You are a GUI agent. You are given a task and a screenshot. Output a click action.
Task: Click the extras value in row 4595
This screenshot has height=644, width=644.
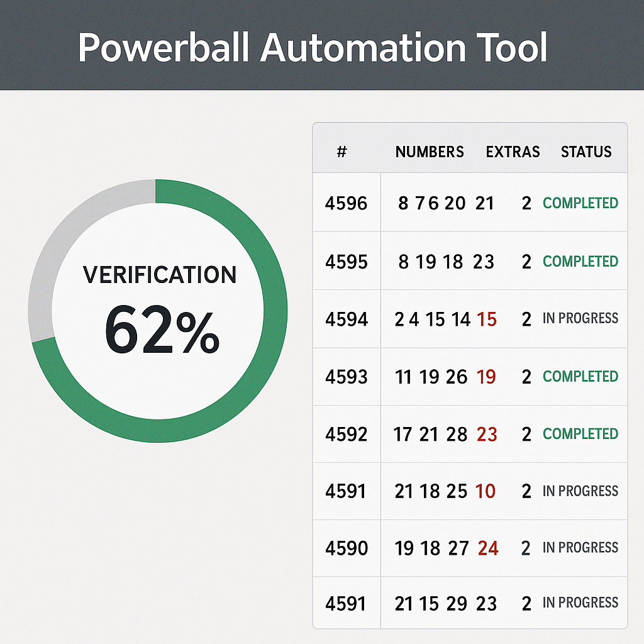tap(526, 262)
